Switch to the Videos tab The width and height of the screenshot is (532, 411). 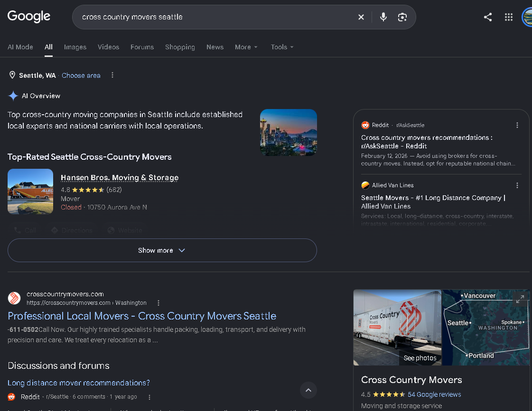pyautogui.click(x=109, y=47)
